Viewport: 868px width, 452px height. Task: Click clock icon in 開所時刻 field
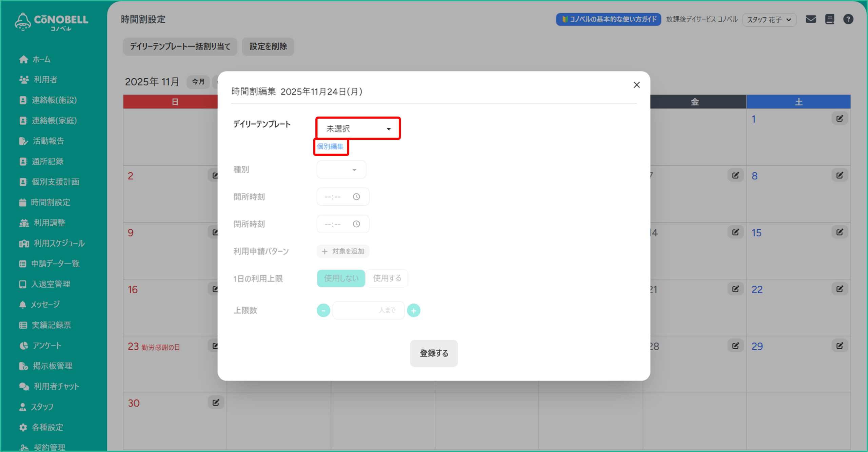tap(356, 197)
